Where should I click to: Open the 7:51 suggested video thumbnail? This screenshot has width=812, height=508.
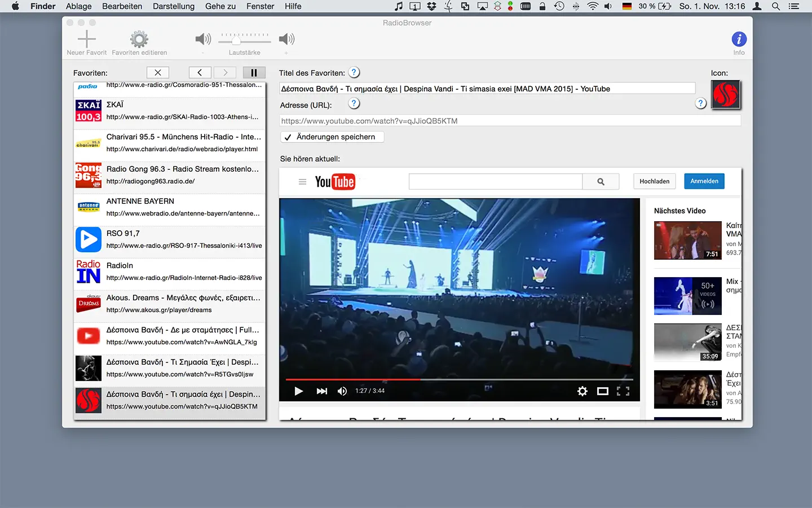click(688, 240)
